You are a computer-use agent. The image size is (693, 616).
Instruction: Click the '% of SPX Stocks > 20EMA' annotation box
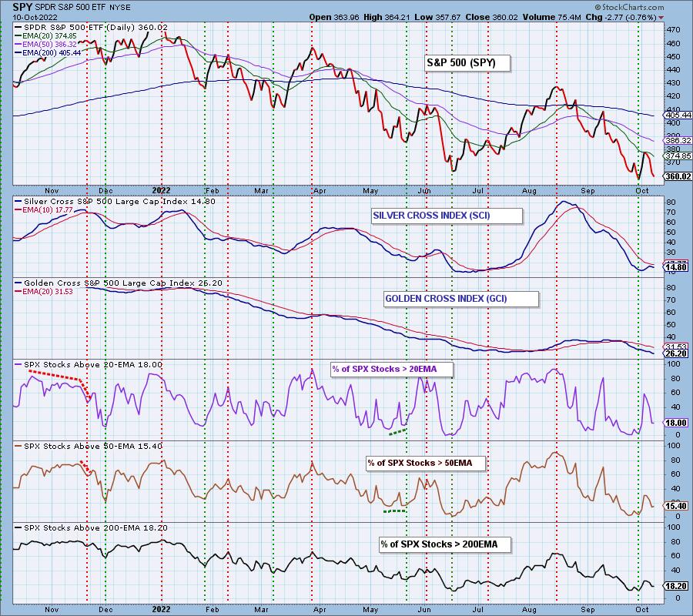pos(392,369)
